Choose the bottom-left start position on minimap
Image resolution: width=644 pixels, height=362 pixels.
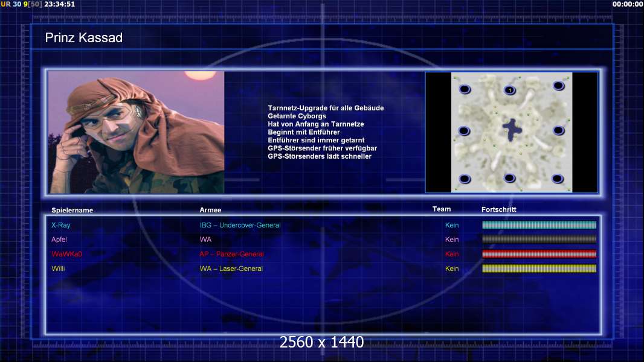(x=465, y=179)
